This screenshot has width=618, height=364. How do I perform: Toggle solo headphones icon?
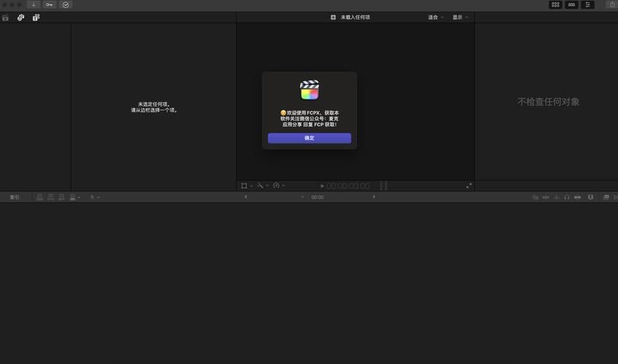click(x=567, y=197)
